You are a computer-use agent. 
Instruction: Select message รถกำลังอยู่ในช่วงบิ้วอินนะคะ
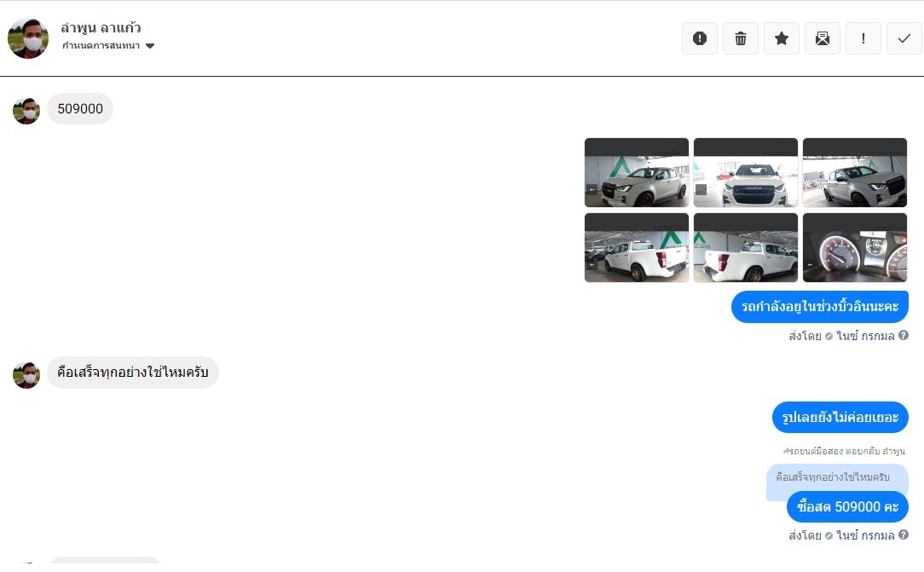click(820, 306)
